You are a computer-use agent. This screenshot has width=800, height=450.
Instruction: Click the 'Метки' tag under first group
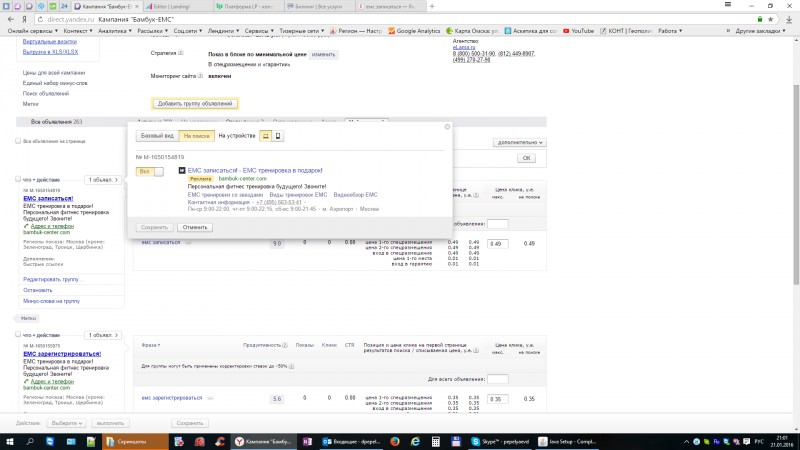pyautogui.click(x=27, y=318)
